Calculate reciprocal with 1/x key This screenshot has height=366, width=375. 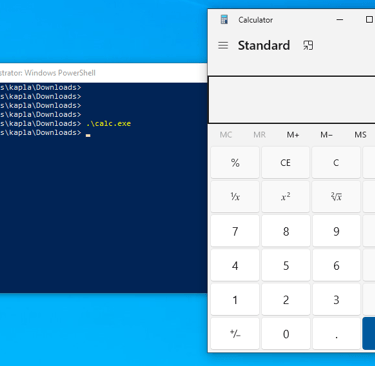click(235, 197)
